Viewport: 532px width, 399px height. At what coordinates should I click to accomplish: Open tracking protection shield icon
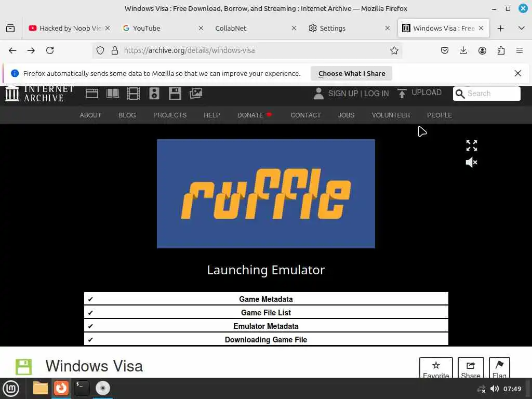coord(100,50)
